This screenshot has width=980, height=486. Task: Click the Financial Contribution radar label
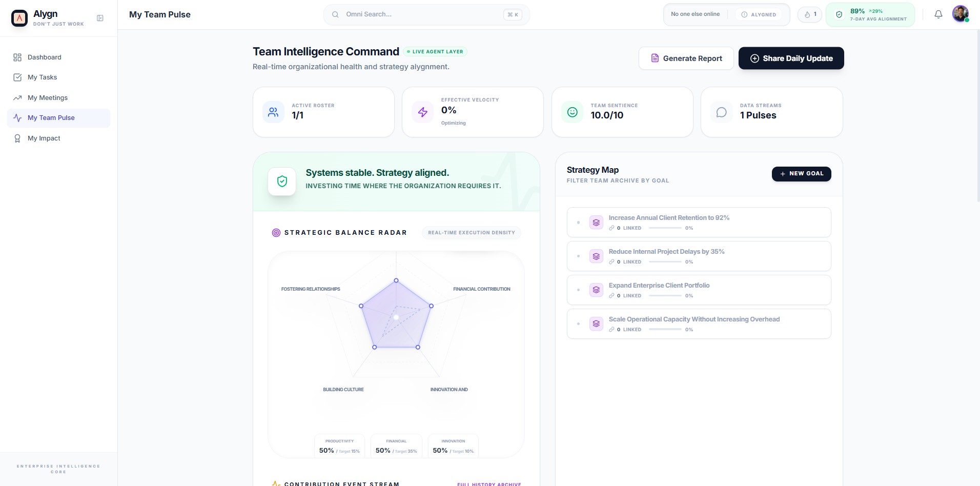482,289
